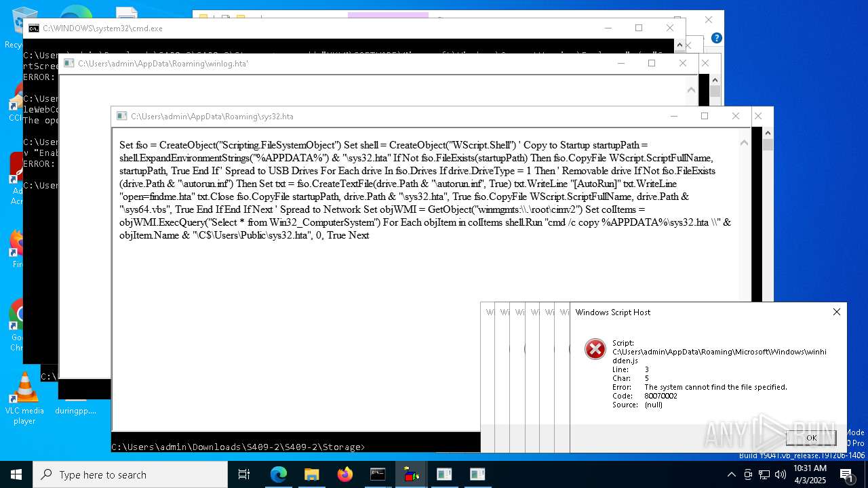Viewport: 868px width, 488px height.
Task: Click the error message text in dialog
Action: click(715, 387)
